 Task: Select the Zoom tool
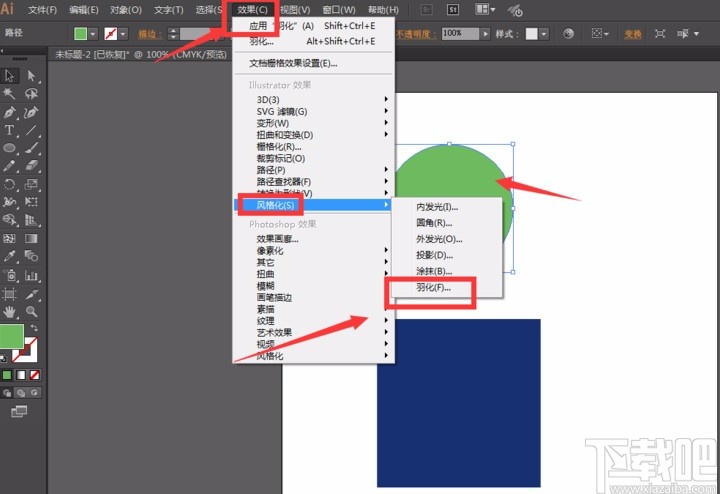click(x=31, y=312)
